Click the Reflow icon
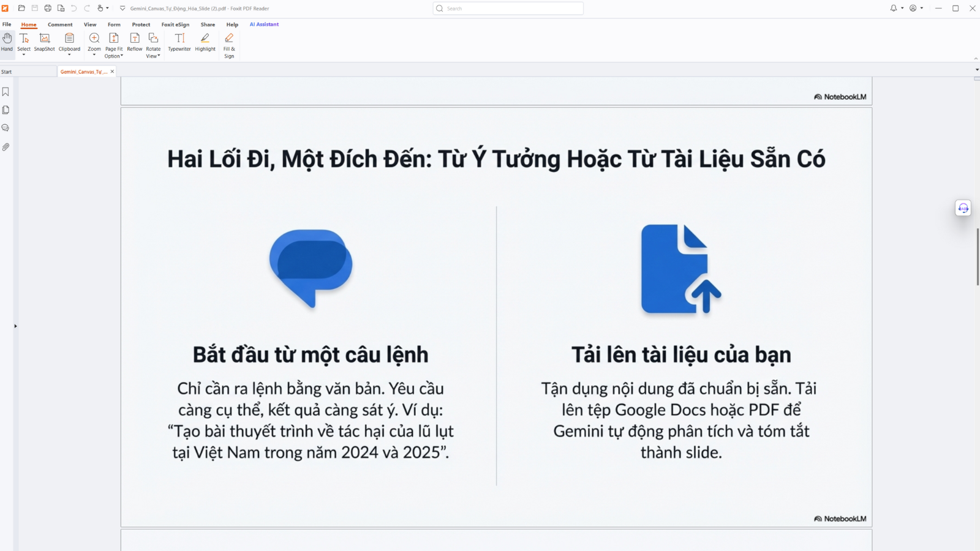The height and width of the screenshot is (551, 980). point(135,39)
